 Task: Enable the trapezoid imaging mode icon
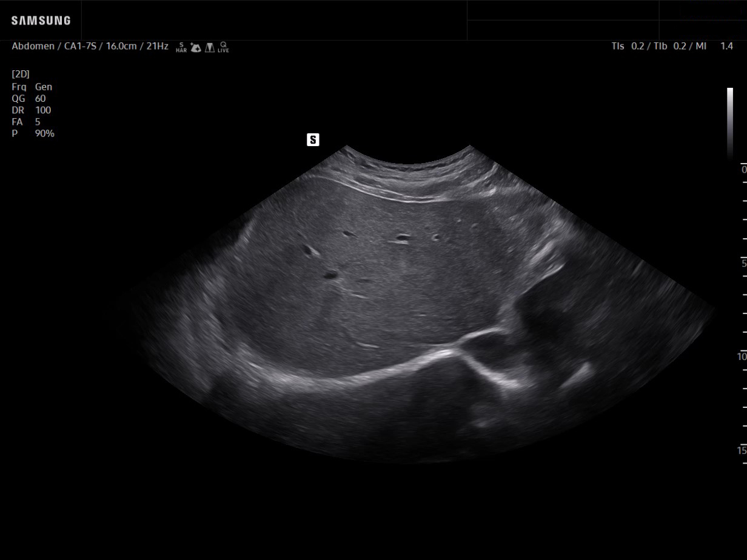pyautogui.click(x=209, y=47)
